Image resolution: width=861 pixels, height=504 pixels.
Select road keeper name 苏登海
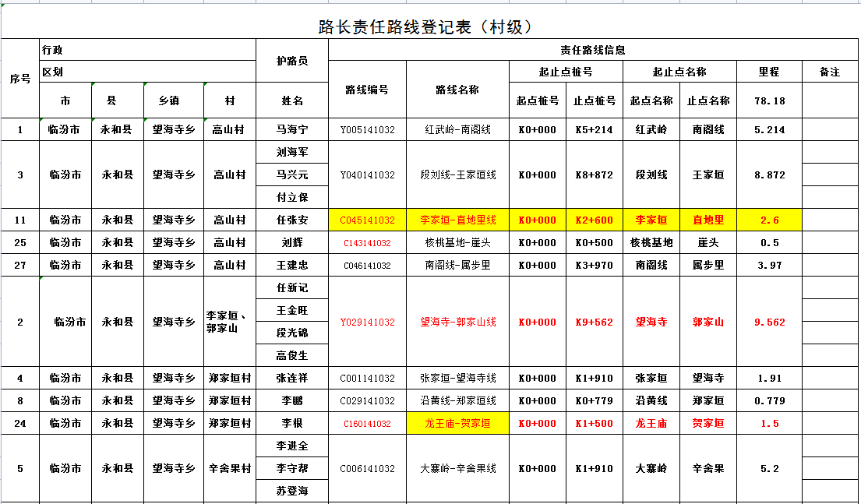coord(292,492)
